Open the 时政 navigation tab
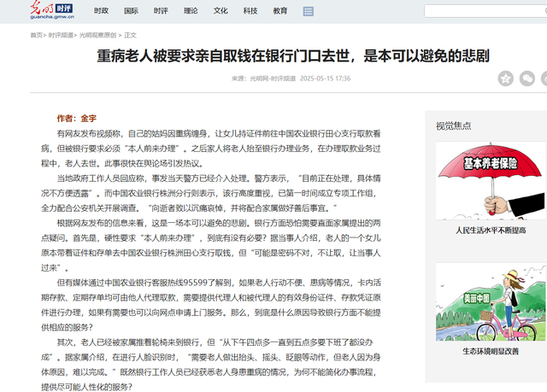547x392 pixels. [102, 11]
